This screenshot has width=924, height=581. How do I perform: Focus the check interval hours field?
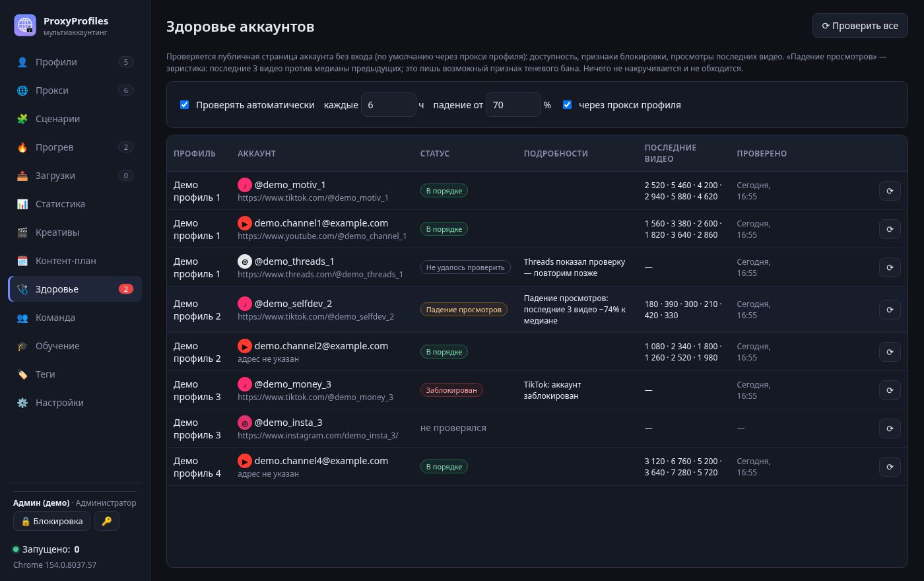click(389, 105)
